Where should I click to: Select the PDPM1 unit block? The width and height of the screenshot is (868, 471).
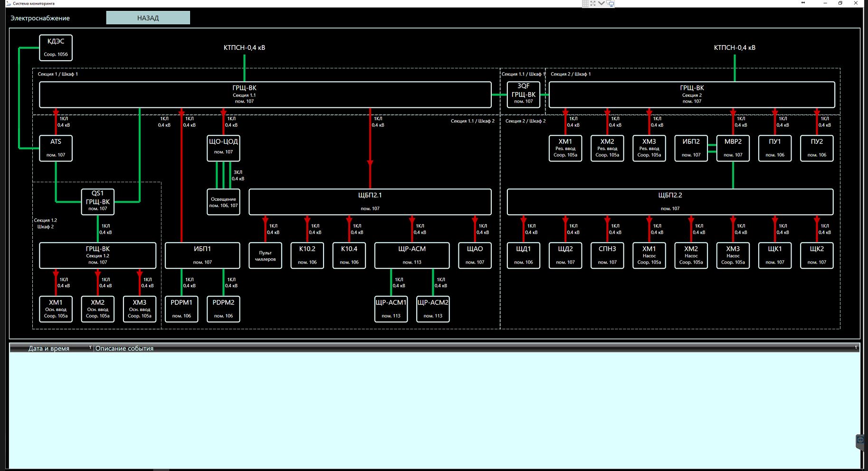(181, 309)
